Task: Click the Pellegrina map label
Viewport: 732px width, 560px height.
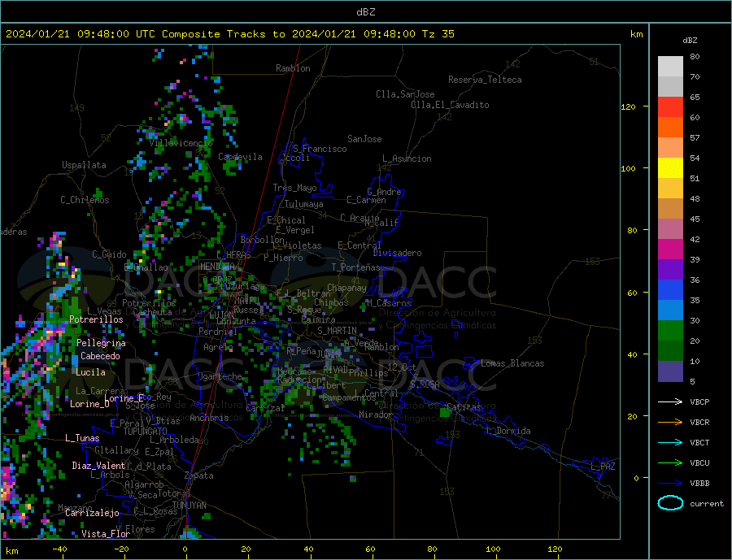Action: coord(102,343)
